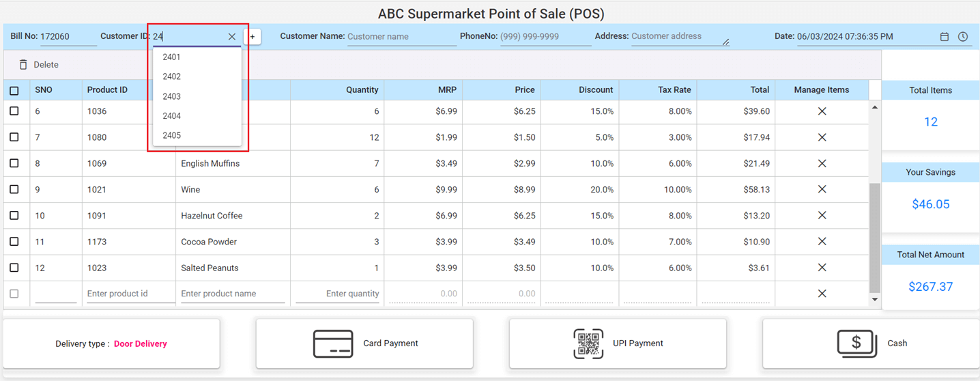
Task: Click the Discount column header
Action: 596,90
